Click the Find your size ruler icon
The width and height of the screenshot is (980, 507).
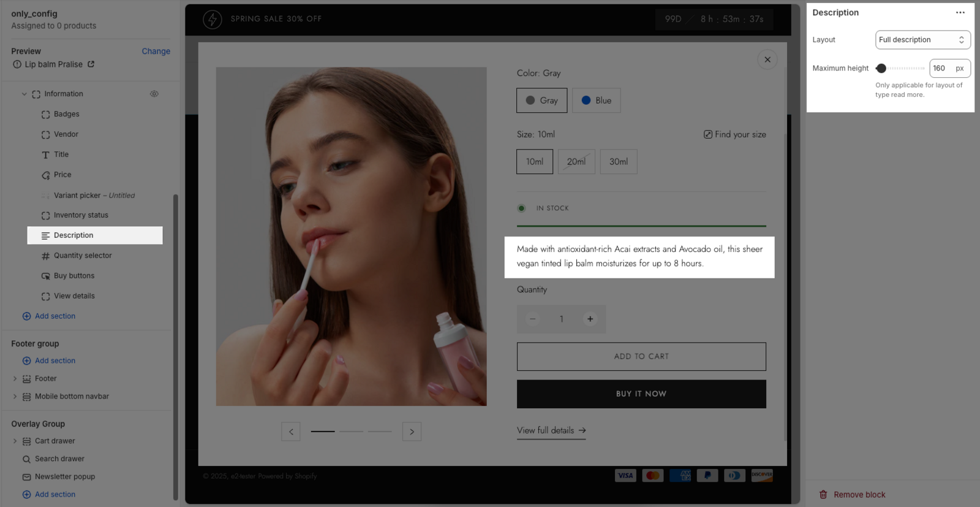click(707, 134)
